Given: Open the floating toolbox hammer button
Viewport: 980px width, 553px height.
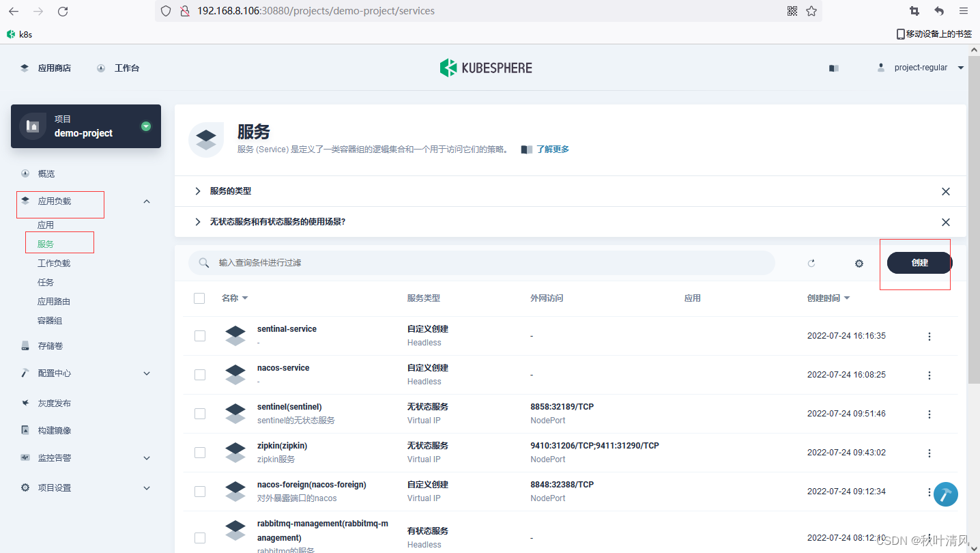Looking at the screenshot, I should 946,494.
